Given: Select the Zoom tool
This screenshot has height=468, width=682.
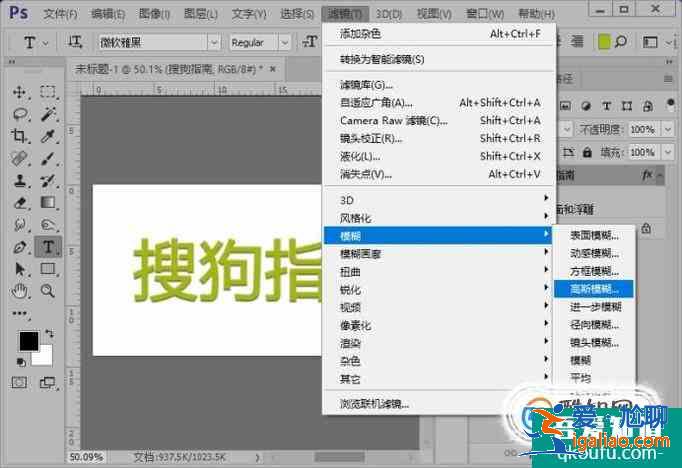Looking at the screenshot, I should (48, 291).
